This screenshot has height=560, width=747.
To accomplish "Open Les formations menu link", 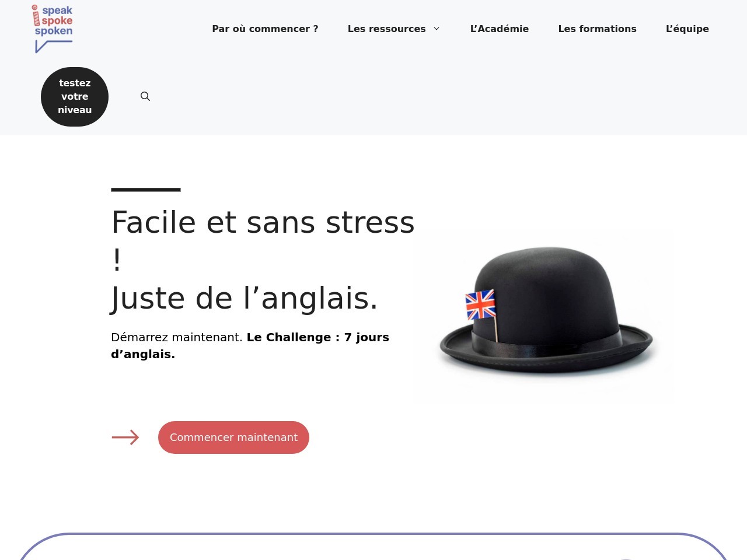I will pyautogui.click(x=597, y=29).
